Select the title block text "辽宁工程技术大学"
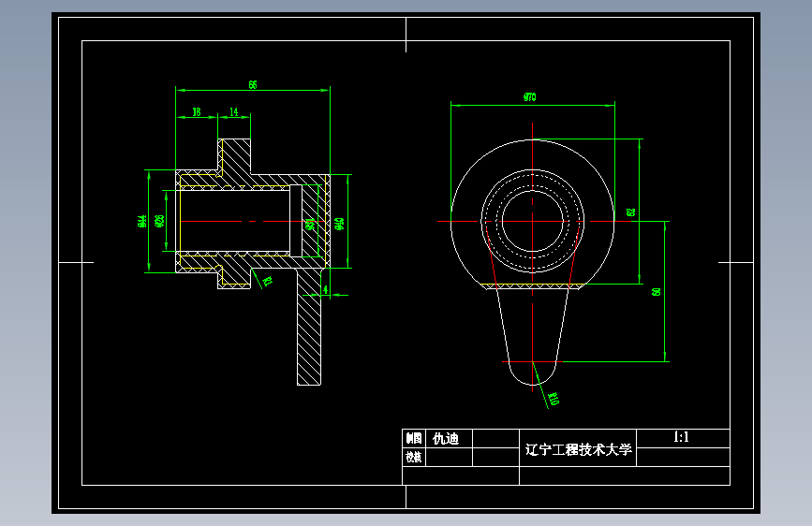The height and width of the screenshot is (526, 812). 579,449
